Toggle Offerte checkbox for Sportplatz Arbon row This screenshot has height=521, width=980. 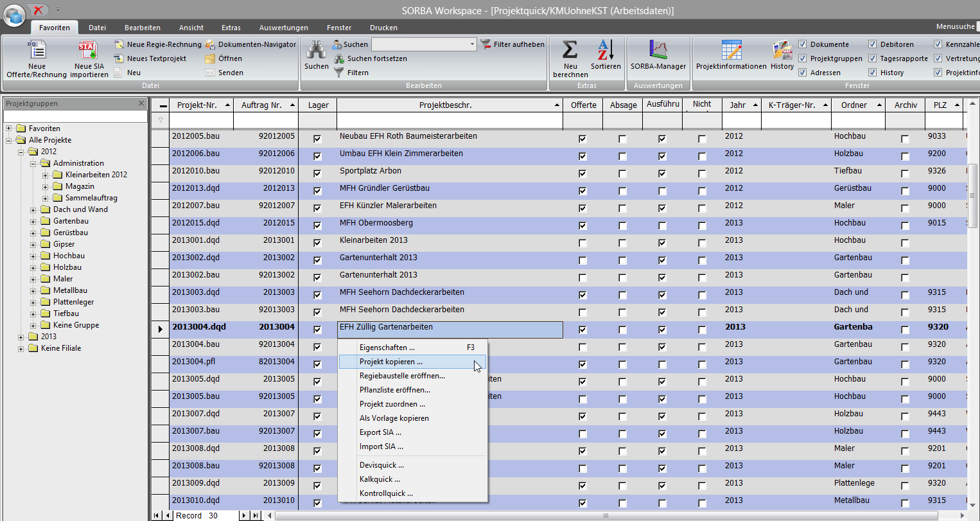click(582, 173)
